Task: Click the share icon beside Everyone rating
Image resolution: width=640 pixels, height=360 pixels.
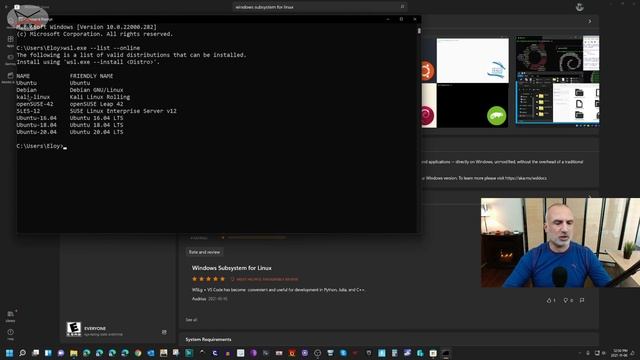Action: [164, 332]
